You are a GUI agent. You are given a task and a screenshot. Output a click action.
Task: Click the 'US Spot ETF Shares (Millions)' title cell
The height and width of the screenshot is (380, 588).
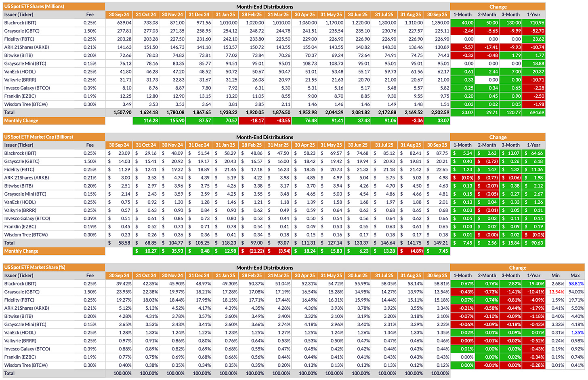[x=54, y=6]
